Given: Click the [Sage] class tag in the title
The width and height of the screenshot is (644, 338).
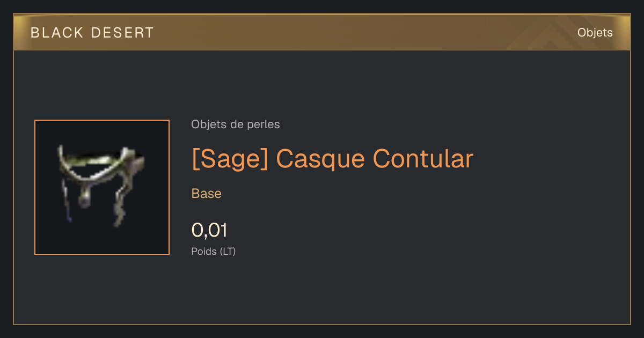Looking at the screenshot, I should point(230,159).
